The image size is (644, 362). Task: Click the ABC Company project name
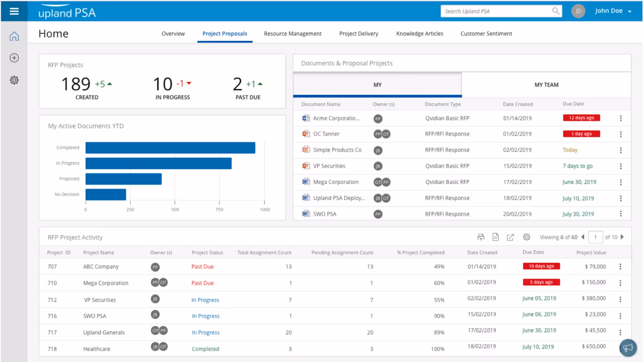click(101, 267)
